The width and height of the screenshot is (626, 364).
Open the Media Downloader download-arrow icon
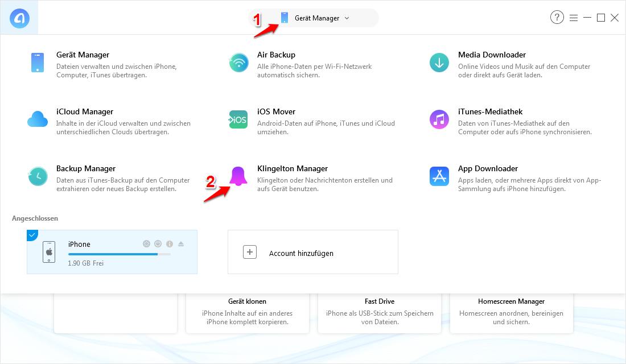coord(439,63)
